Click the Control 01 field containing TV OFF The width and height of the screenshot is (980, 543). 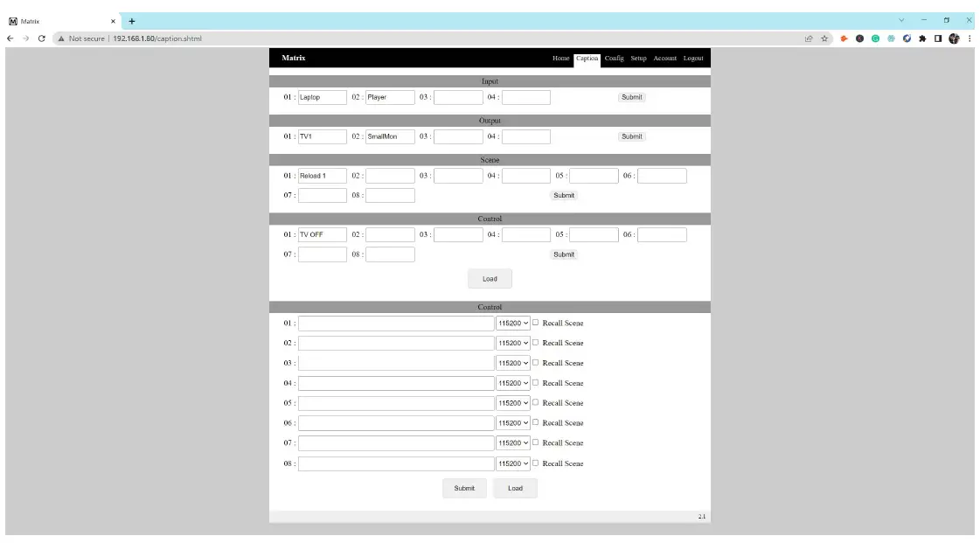coord(323,234)
